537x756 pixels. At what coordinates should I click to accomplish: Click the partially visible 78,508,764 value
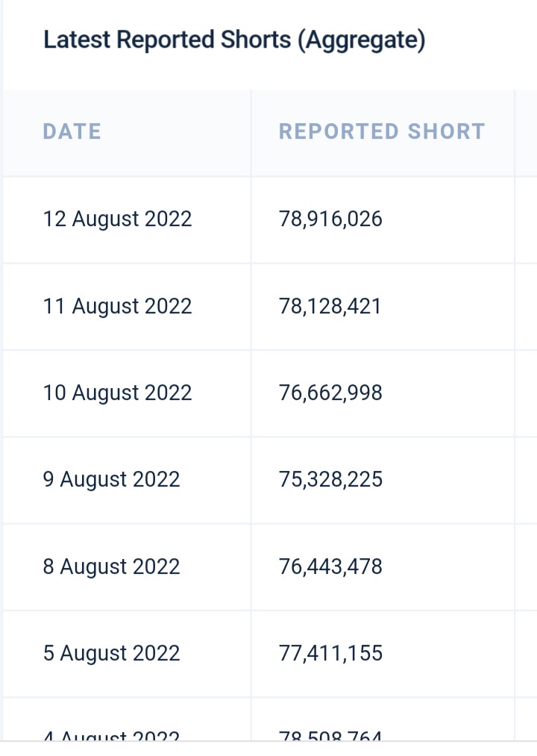tap(330, 735)
